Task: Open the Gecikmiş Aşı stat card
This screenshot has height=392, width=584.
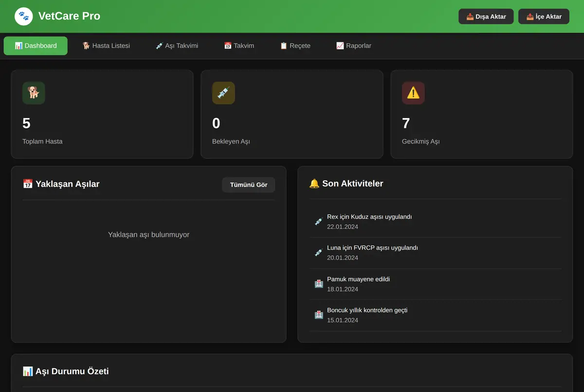Action: (482, 114)
